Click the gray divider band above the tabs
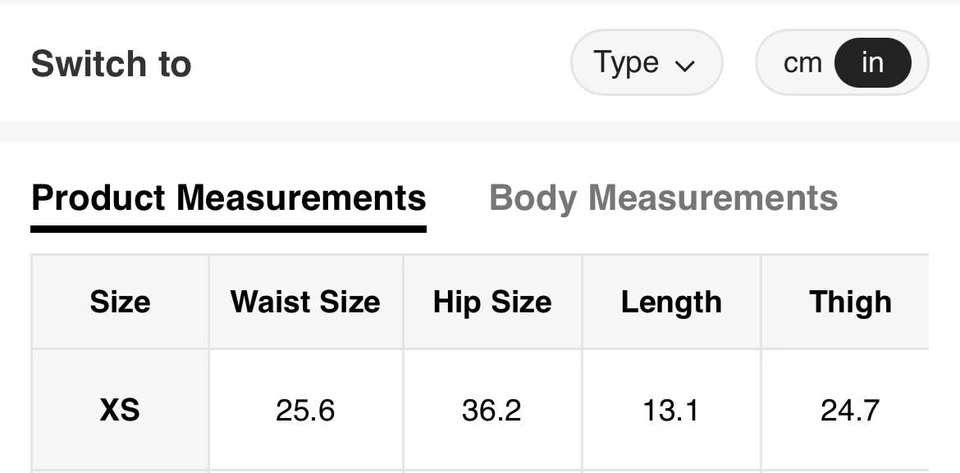Viewport: 960px width, 473px height. pyautogui.click(x=480, y=131)
